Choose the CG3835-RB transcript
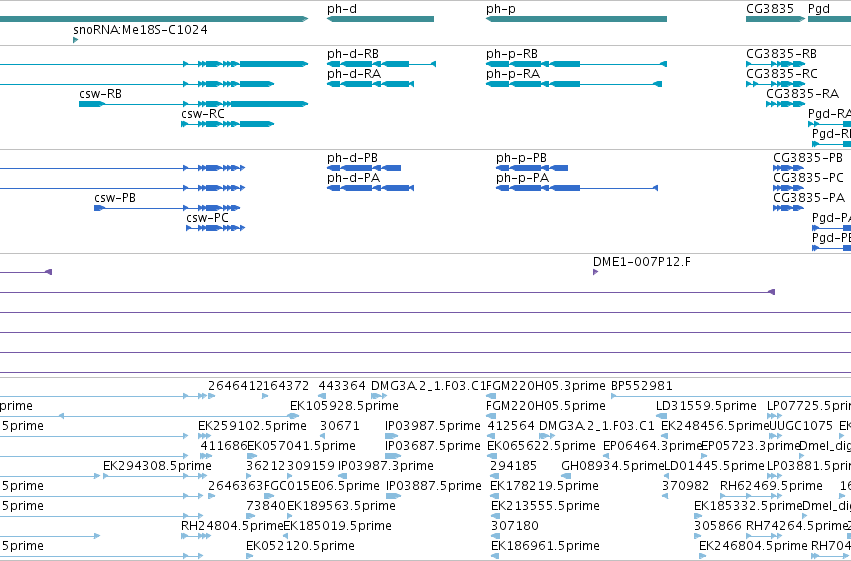Image resolution: width=851 pixels, height=561 pixels. click(x=781, y=54)
